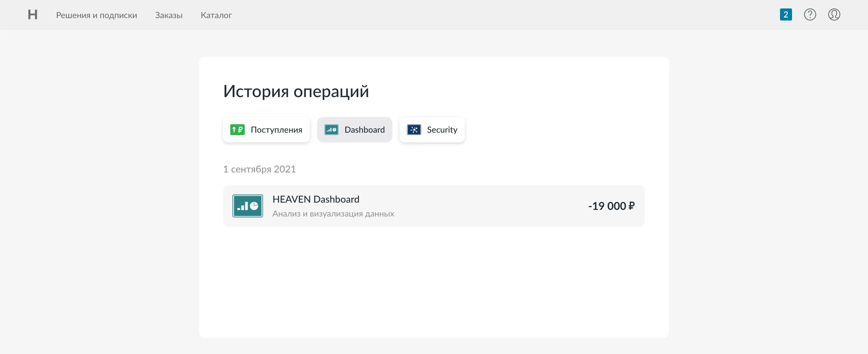This screenshot has width=868, height=354.
Task: Open Решения и подписки menu item
Action: [96, 15]
